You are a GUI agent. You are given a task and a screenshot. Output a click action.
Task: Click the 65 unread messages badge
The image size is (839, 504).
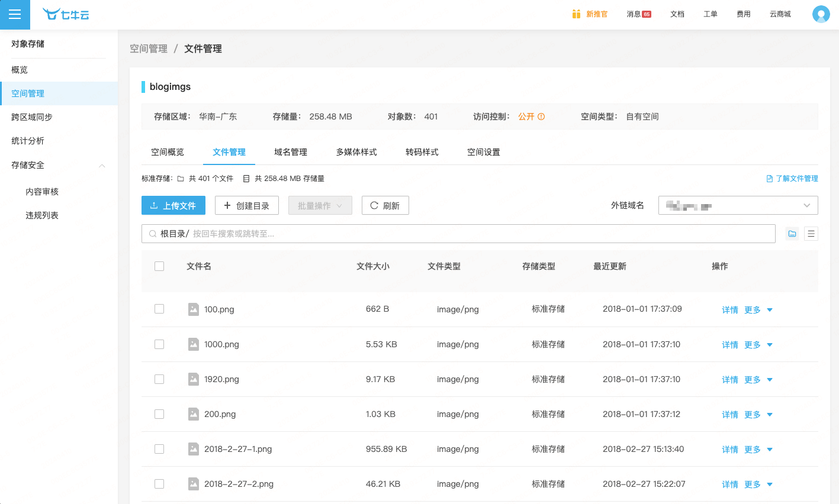click(647, 14)
